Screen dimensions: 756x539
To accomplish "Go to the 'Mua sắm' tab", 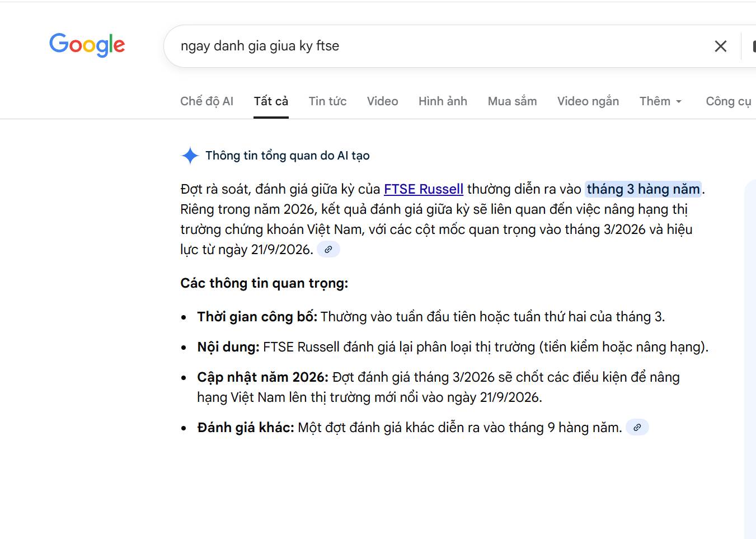I will click(x=512, y=101).
